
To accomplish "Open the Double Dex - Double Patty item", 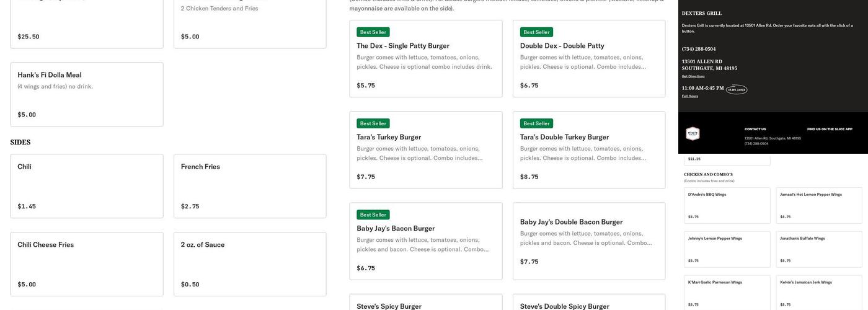I will (588, 59).
